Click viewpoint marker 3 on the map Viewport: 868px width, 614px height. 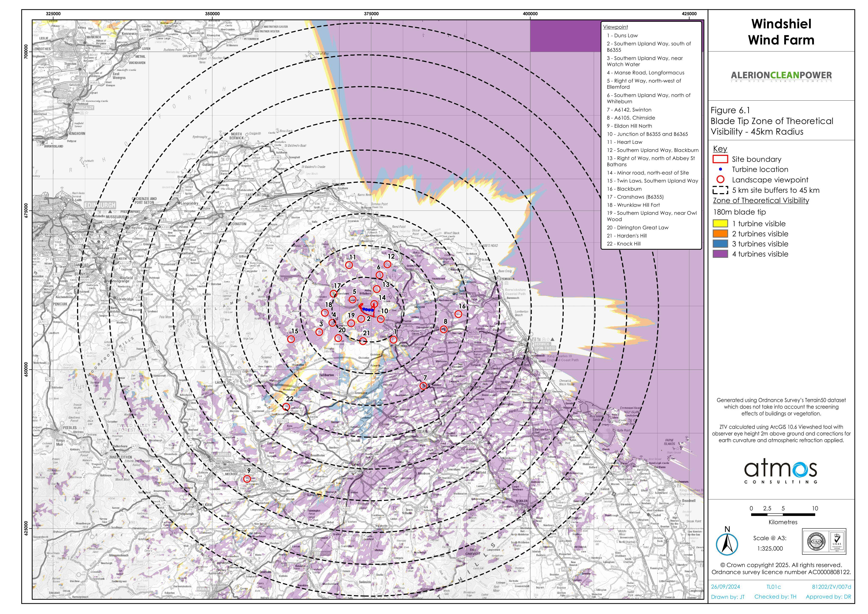click(x=319, y=332)
